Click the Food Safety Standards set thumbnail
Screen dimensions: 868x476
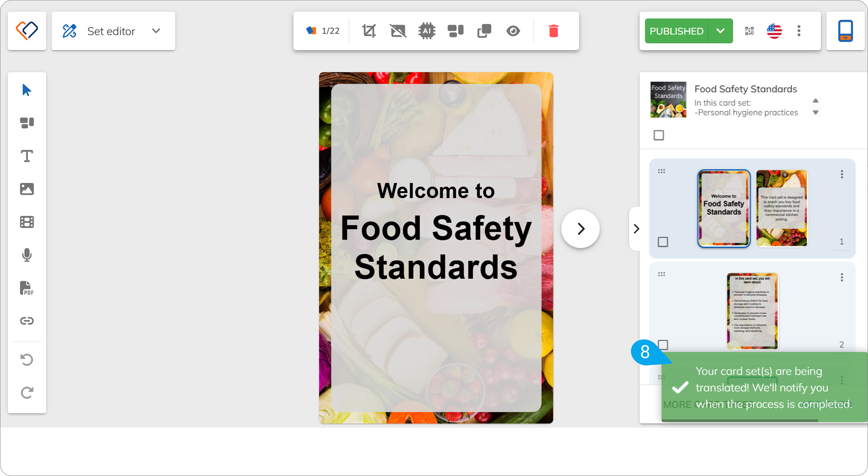coord(668,100)
